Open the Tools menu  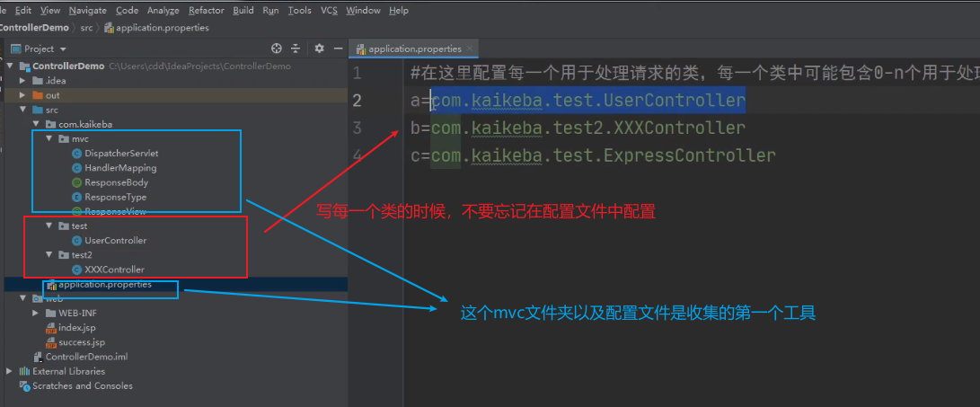pyautogui.click(x=299, y=11)
